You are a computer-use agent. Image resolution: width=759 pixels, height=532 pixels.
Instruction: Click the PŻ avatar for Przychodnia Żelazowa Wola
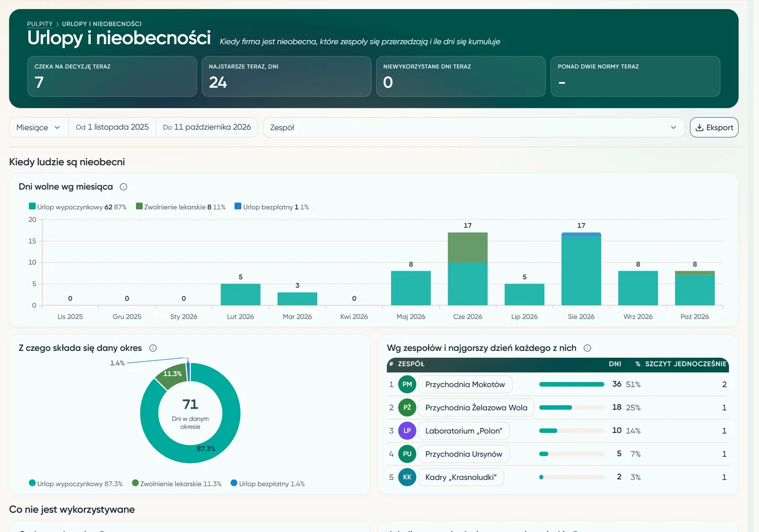[x=407, y=407]
